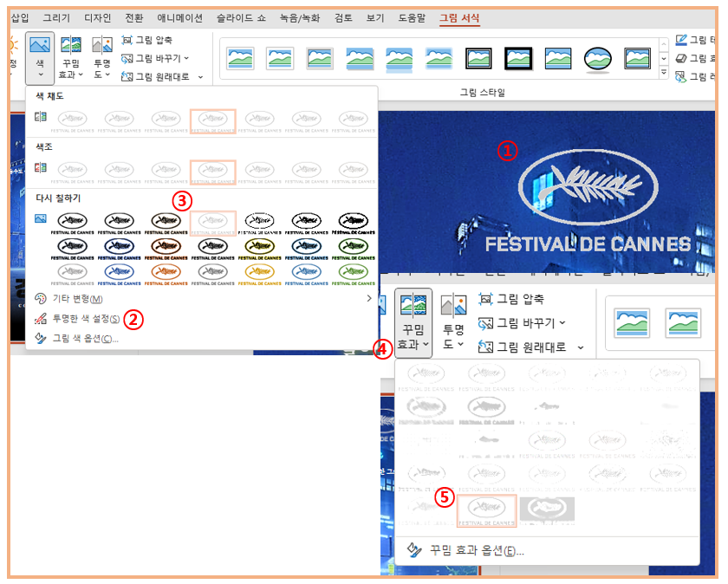Image resolution: width=728 pixels, height=584 pixels.
Task: Select last saturation preset in 색 채도
Action: (354, 121)
